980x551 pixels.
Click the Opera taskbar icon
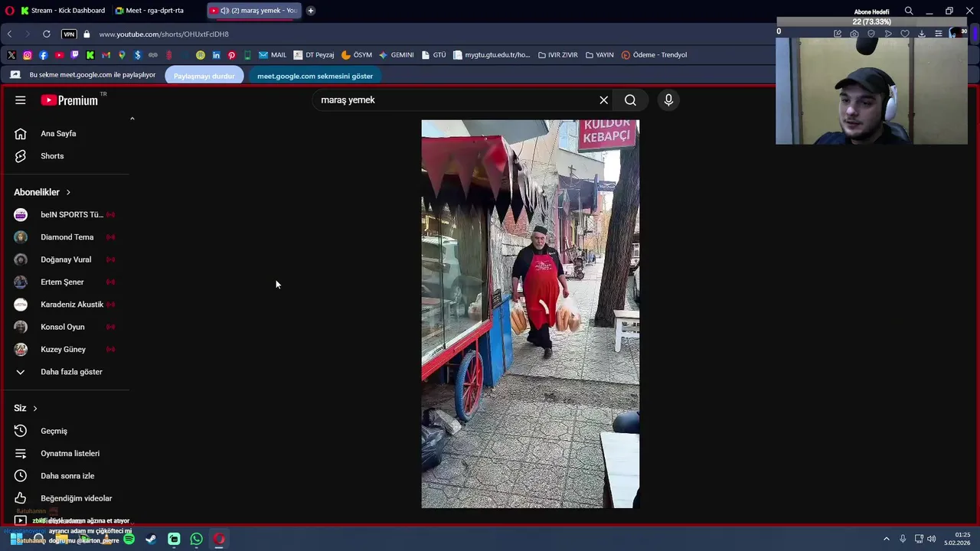pos(219,539)
